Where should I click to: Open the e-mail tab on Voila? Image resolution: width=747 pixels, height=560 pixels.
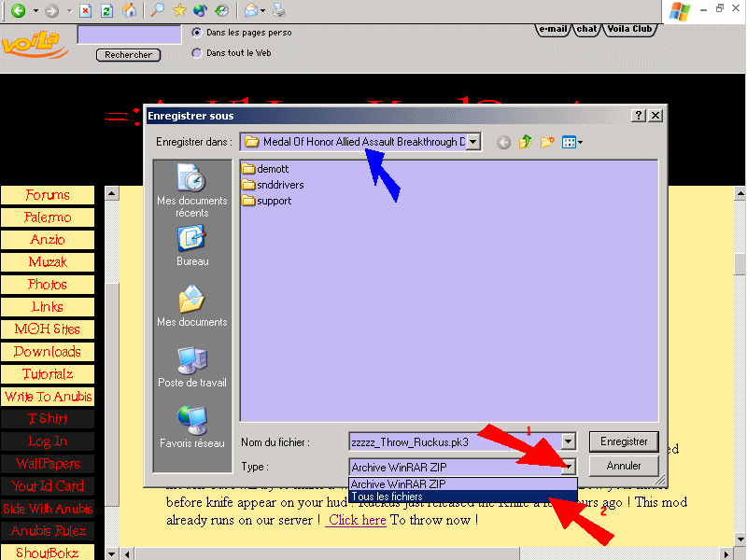point(553,29)
